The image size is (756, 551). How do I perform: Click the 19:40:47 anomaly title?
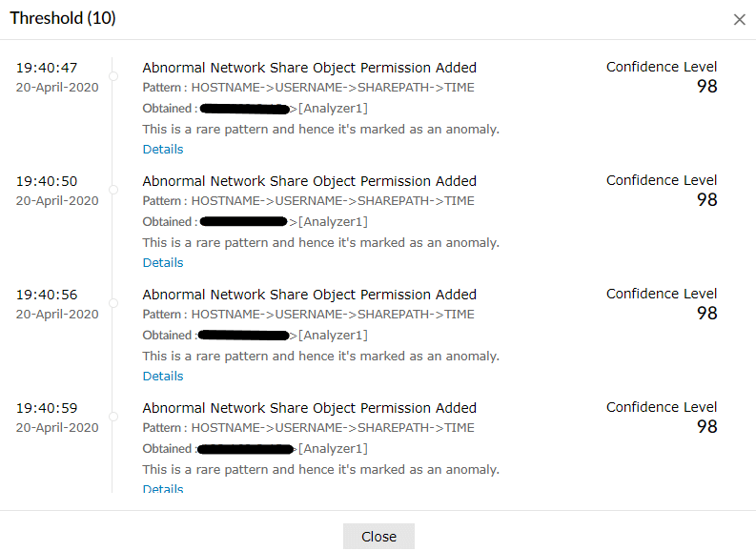pyautogui.click(x=309, y=68)
